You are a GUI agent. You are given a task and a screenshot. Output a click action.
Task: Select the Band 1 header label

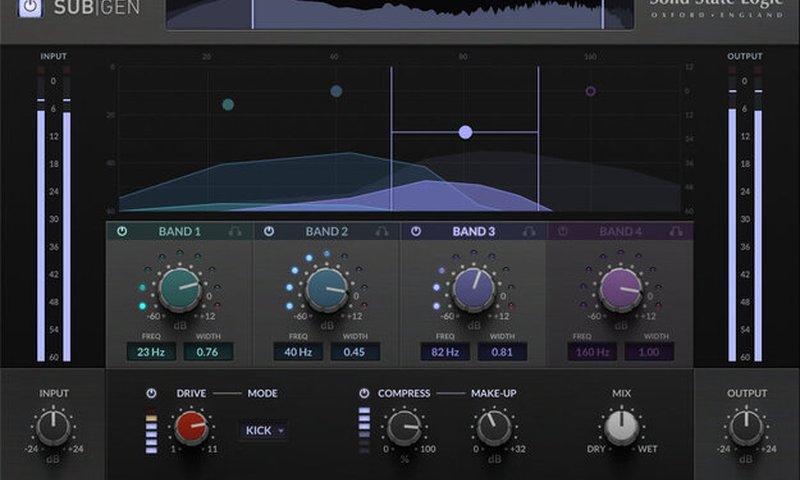(180, 231)
